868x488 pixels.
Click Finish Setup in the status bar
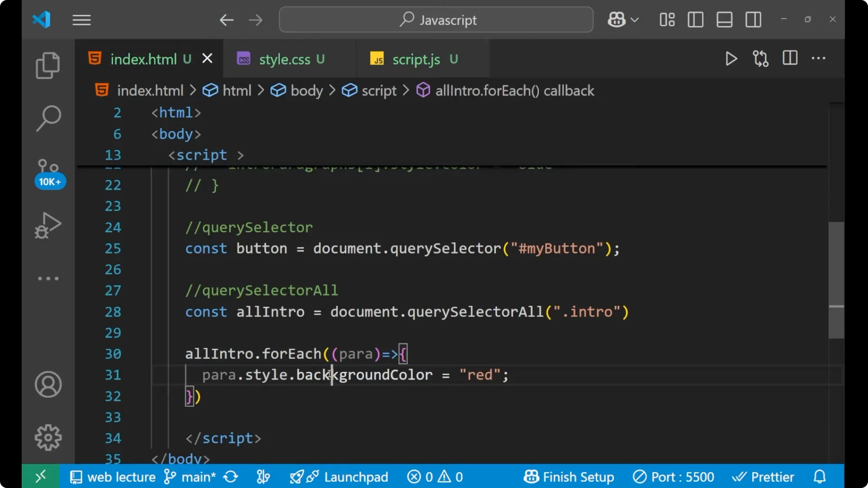click(569, 476)
